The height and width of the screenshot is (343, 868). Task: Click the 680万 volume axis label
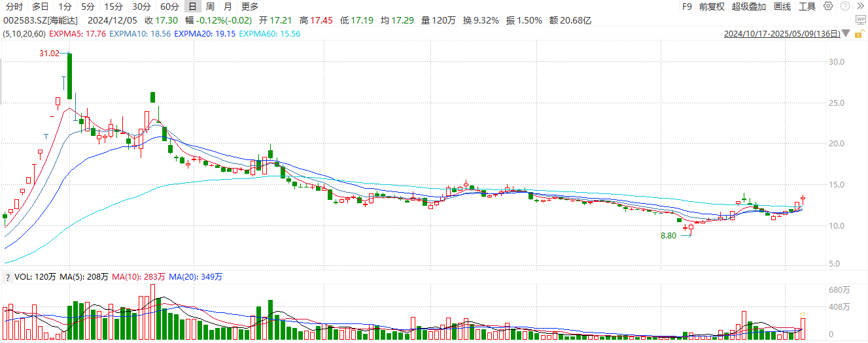pos(839,289)
